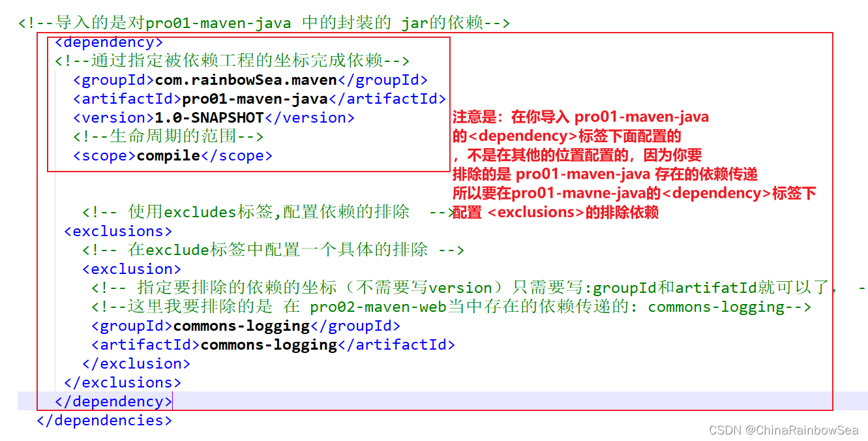Screen dimensions: 868x441
Task: Click the opening <exclusions> tag
Action: (118, 232)
